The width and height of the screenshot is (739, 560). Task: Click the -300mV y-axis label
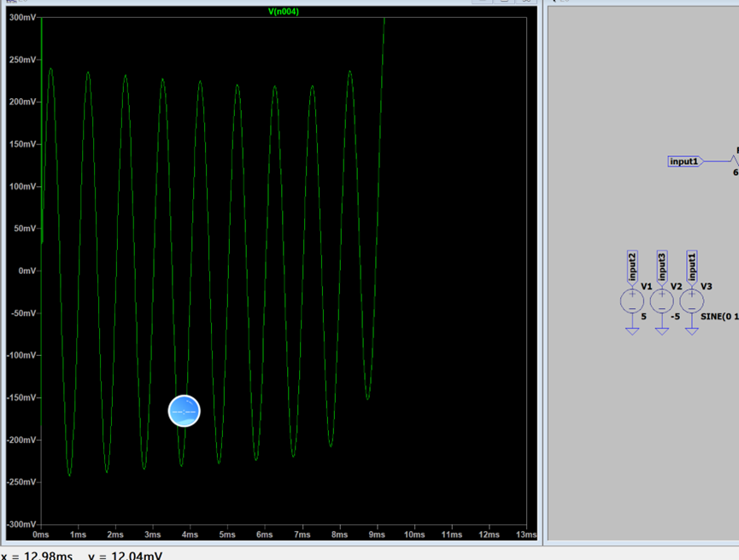pyautogui.click(x=21, y=524)
